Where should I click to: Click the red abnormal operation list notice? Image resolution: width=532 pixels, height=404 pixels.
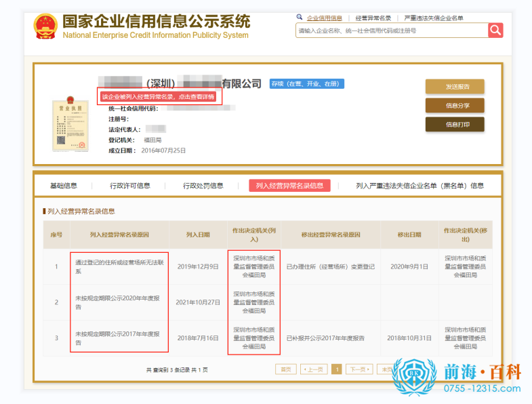pos(158,97)
